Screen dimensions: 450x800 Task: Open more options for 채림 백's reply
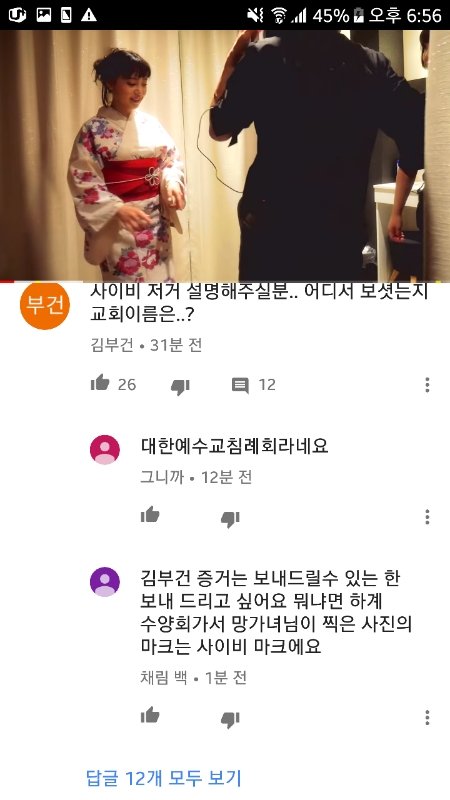(x=427, y=717)
